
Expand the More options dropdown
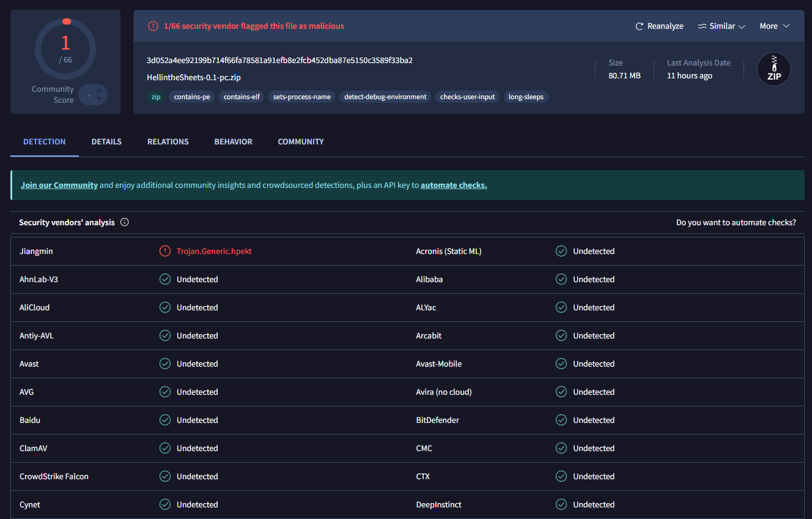[775, 26]
